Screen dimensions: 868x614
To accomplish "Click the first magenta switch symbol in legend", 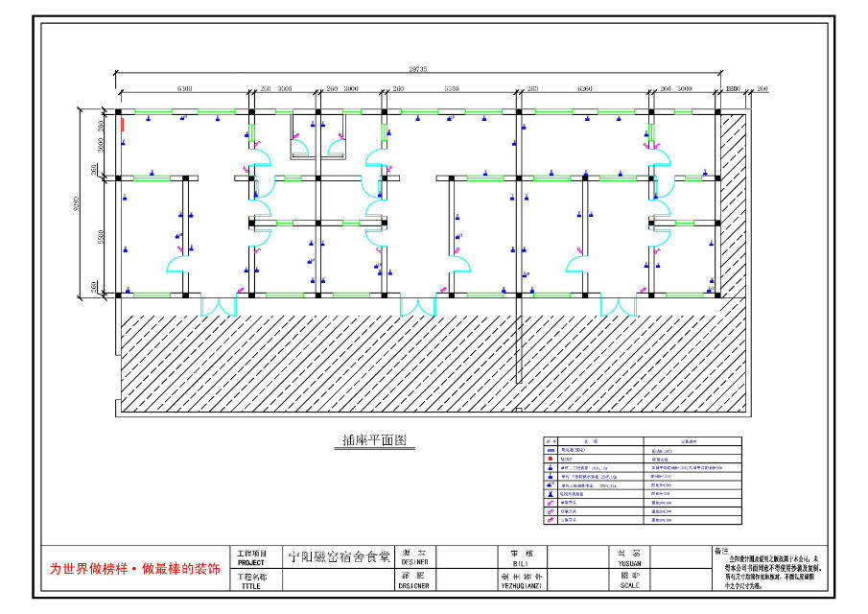I will point(550,501).
